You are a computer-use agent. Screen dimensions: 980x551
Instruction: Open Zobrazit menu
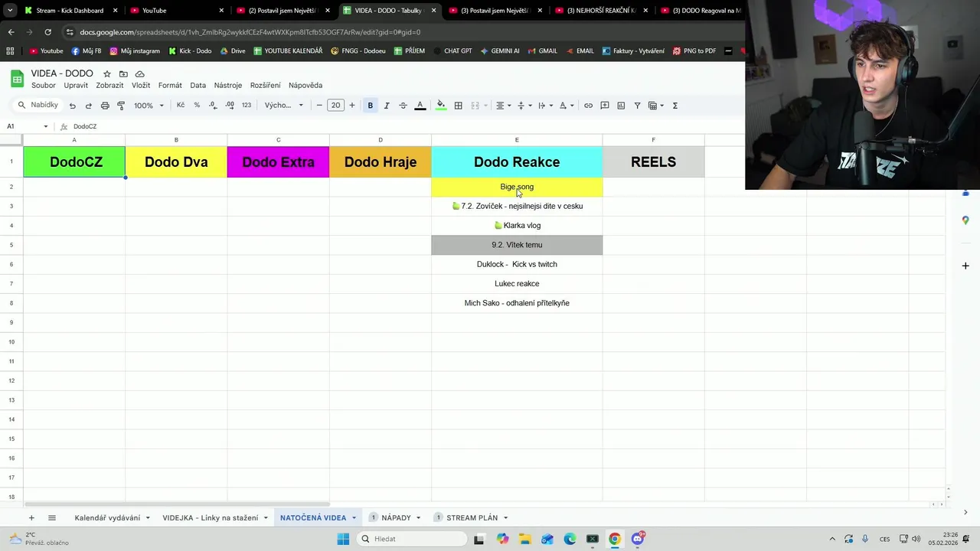(109, 85)
